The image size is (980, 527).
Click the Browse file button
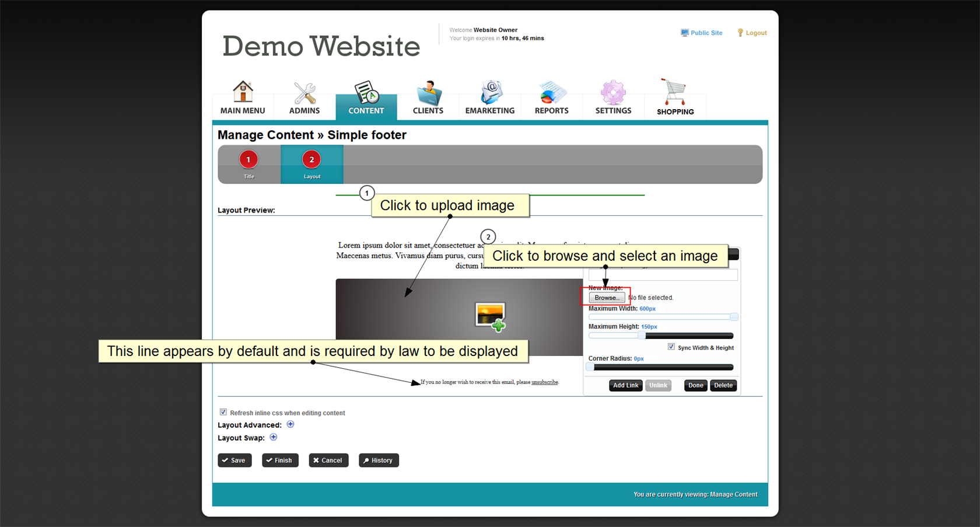click(607, 298)
